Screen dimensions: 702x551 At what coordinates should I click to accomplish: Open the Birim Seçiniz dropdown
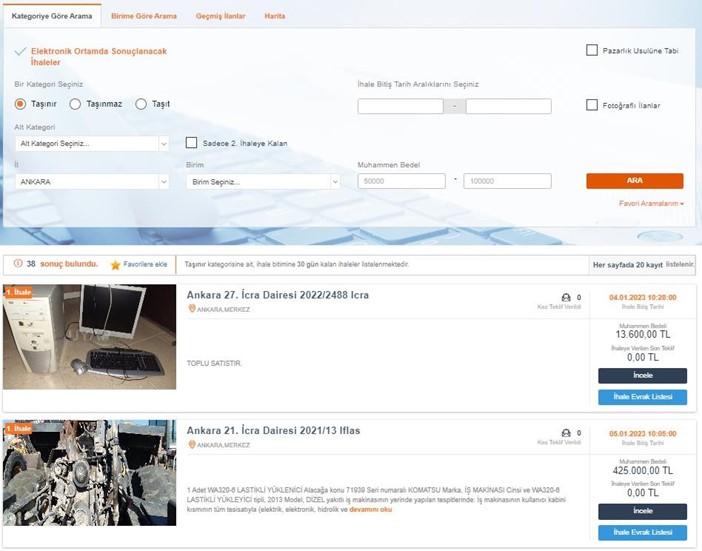coord(263,181)
